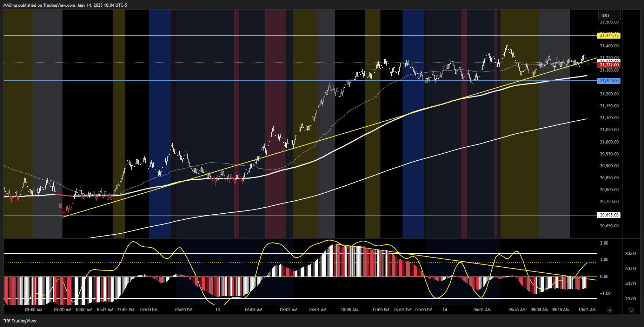
Task: Click the 09:30 AM time label
Action: coord(62,310)
